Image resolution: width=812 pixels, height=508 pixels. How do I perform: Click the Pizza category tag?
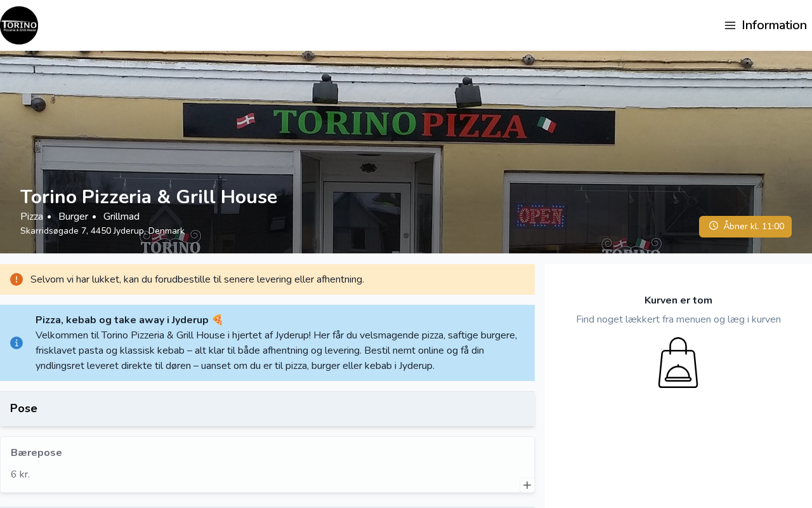click(x=32, y=217)
